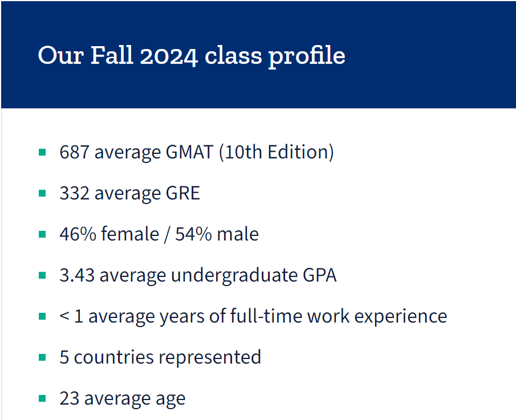Image resolution: width=516 pixels, height=420 pixels.
Task: Click the '5 countries represented' text
Action: 160,357
